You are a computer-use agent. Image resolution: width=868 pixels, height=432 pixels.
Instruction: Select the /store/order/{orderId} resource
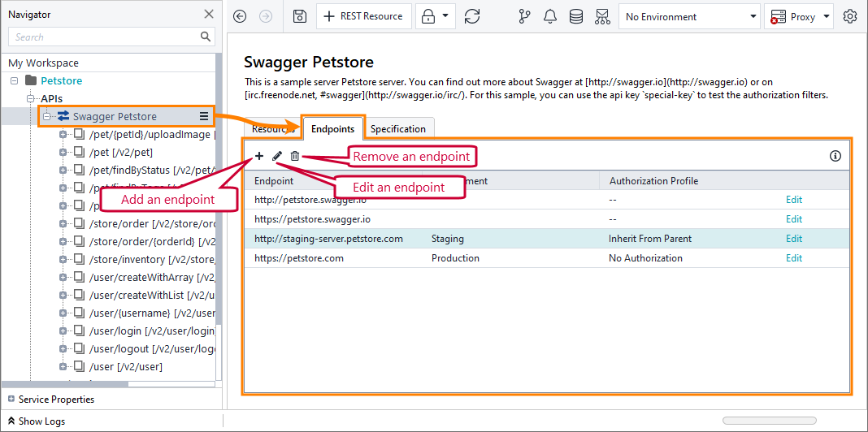point(152,242)
